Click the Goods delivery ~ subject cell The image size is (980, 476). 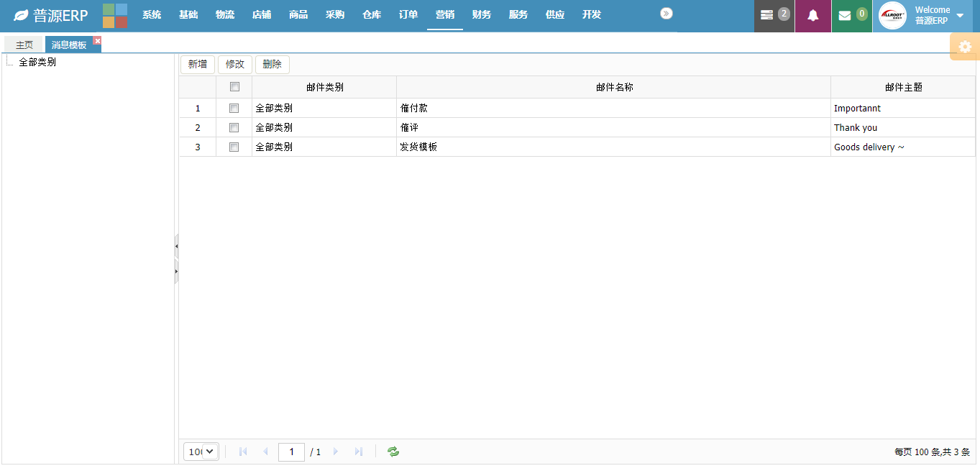click(903, 147)
